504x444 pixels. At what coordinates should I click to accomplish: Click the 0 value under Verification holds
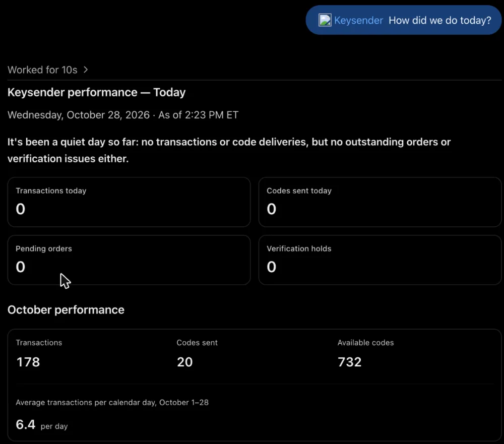(x=271, y=267)
